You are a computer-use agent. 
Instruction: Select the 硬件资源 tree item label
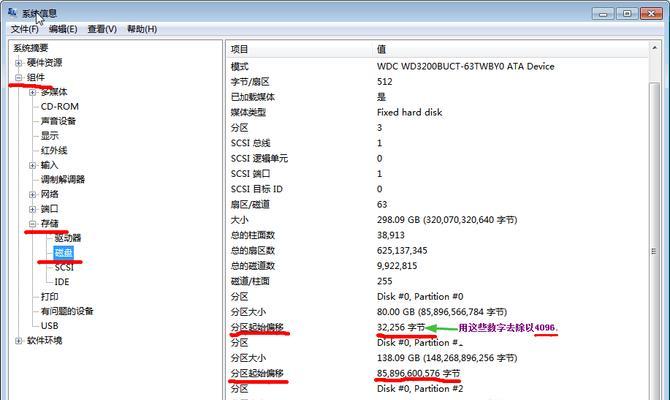(x=44, y=63)
